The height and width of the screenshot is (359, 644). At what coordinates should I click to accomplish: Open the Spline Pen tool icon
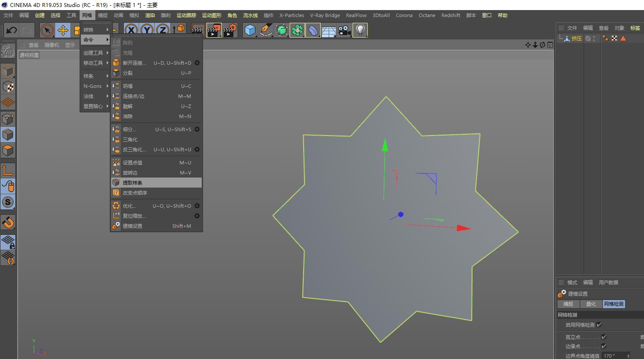266,30
